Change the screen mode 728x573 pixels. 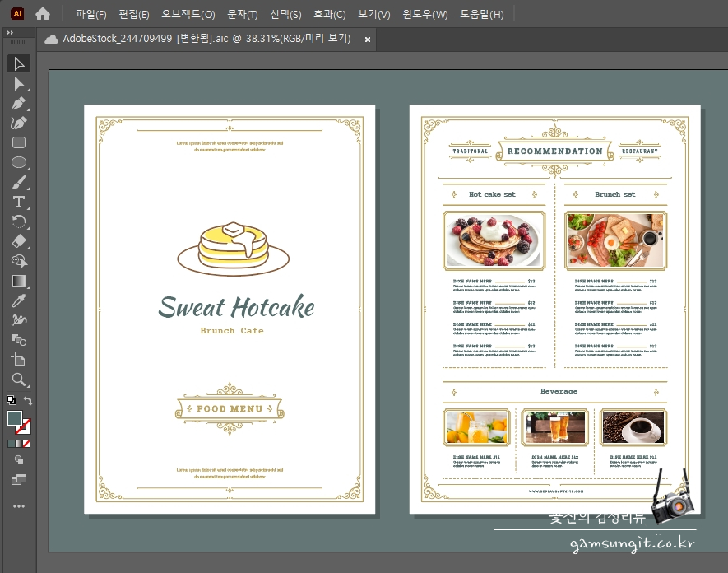[x=19, y=480]
